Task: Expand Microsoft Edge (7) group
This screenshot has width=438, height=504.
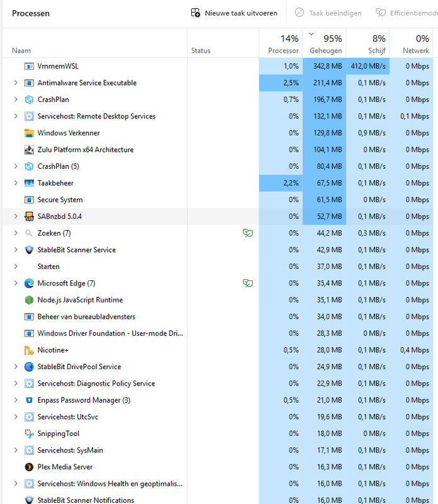Action: [15, 283]
